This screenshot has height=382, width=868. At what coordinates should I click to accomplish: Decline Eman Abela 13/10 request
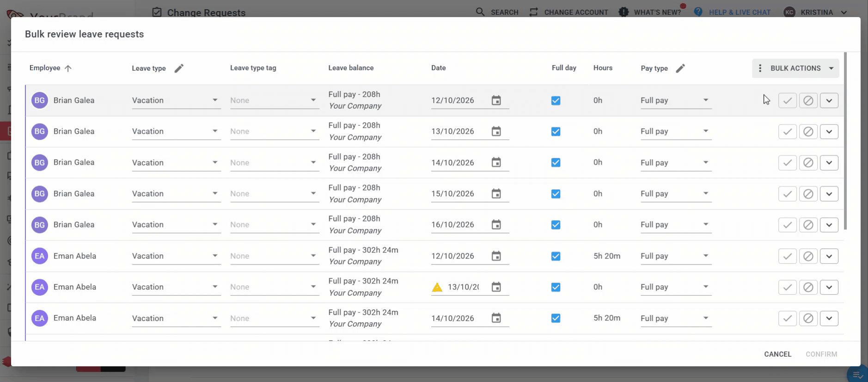tap(808, 287)
